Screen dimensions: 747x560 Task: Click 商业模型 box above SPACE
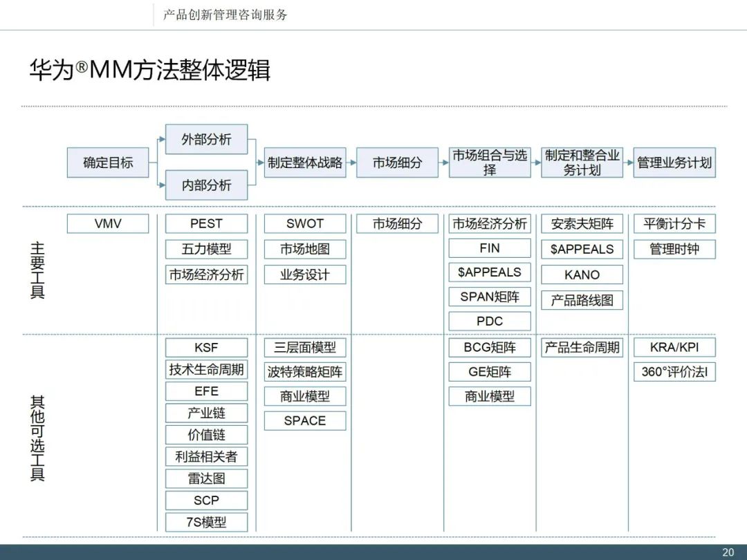tap(305, 396)
